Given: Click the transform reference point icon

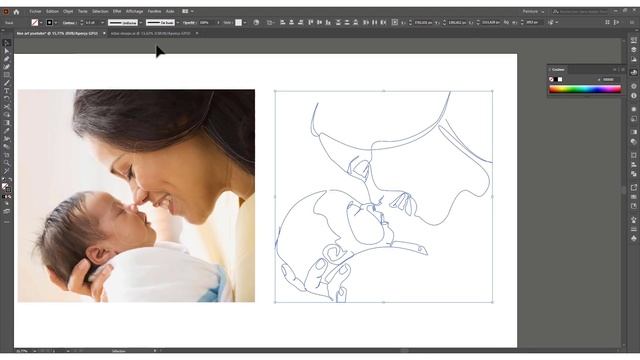Looking at the screenshot, I should click(x=395, y=22).
